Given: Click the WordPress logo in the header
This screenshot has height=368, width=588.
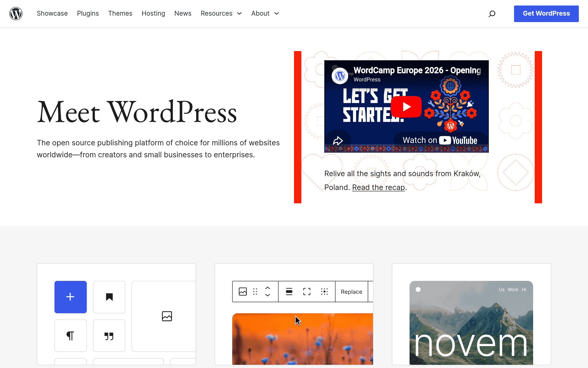Looking at the screenshot, I should (x=16, y=14).
